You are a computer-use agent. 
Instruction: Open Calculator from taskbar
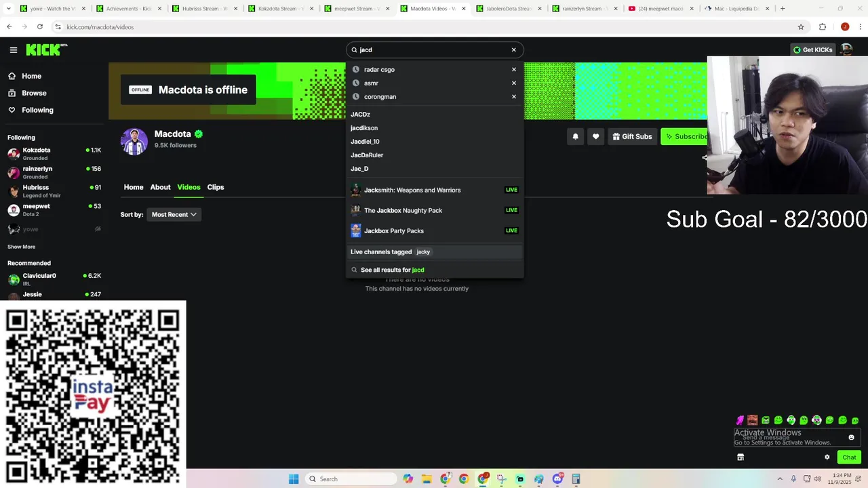coord(576,479)
